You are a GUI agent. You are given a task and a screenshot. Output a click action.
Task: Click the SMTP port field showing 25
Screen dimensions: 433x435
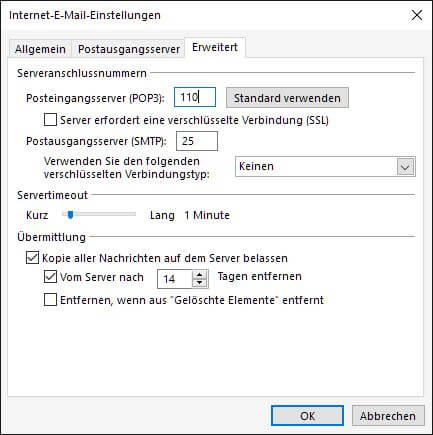tap(197, 141)
